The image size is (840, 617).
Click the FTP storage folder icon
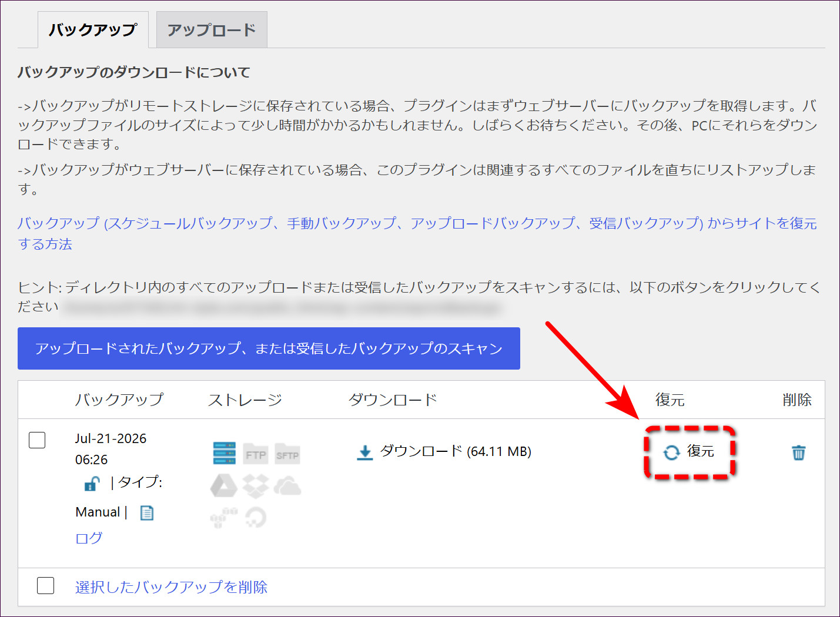pos(255,454)
